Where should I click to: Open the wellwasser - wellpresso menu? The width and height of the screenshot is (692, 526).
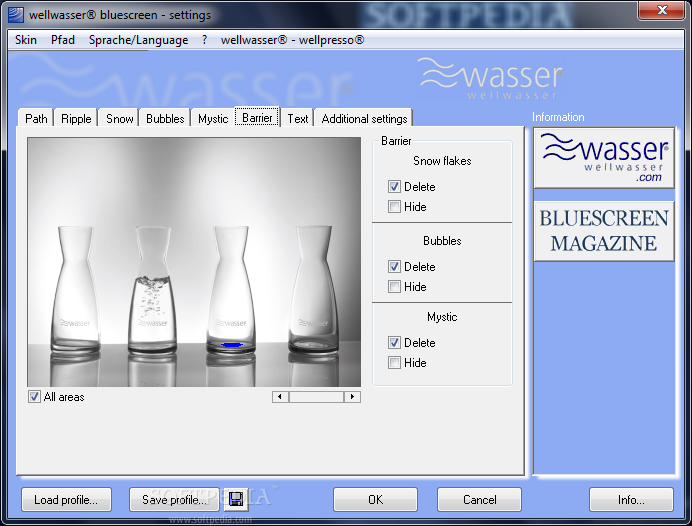pos(292,40)
